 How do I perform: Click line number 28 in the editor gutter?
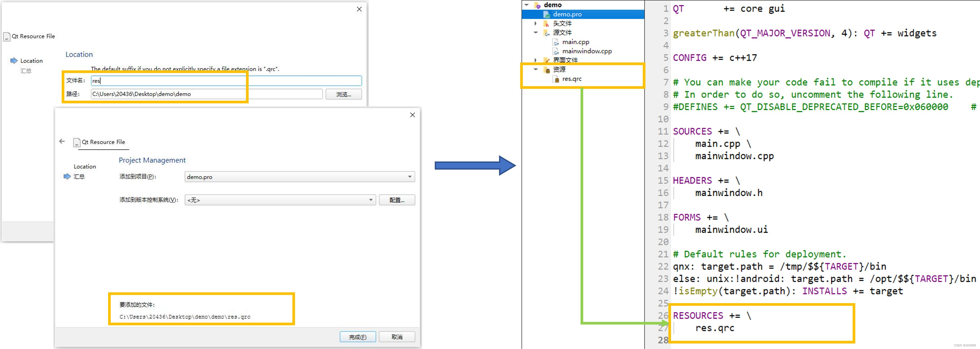(x=663, y=340)
